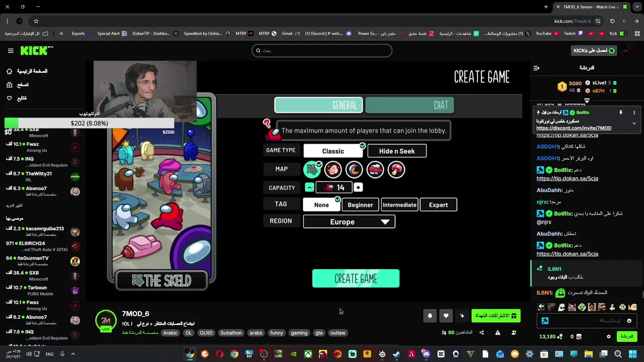The height and width of the screenshot is (362, 644).
Task: Click the green chat send button
Action: click(627, 336)
